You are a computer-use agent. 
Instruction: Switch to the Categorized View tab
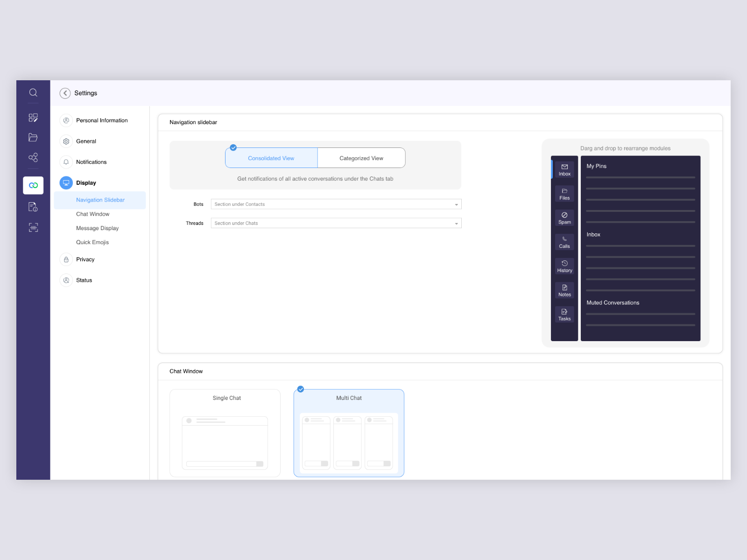pos(361,158)
